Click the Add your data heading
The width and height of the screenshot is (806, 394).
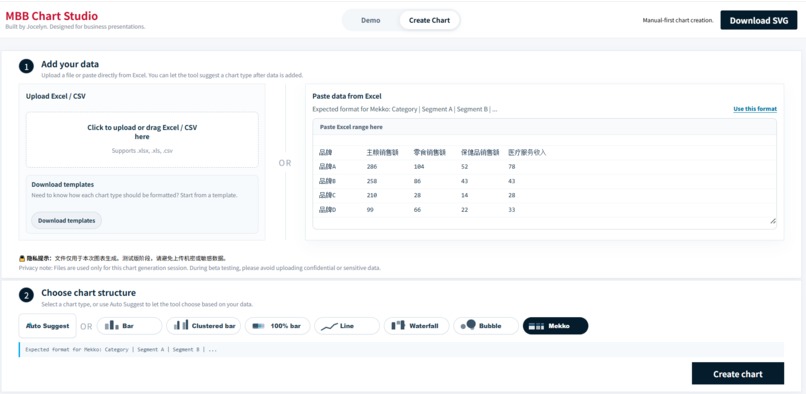(x=70, y=64)
